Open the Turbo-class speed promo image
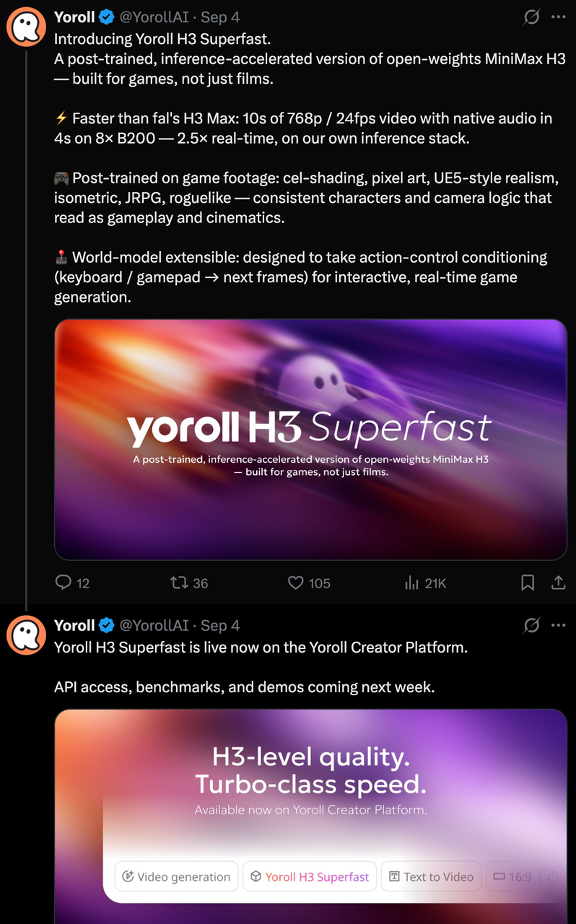Viewport: 576px width, 924px height. pyautogui.click(x=310, y=816)
